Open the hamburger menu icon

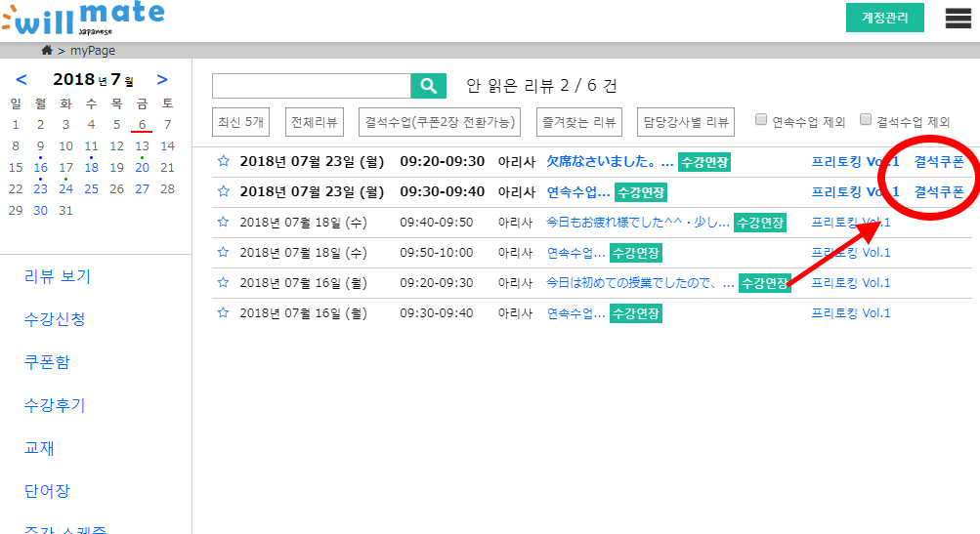pos(958,19)
